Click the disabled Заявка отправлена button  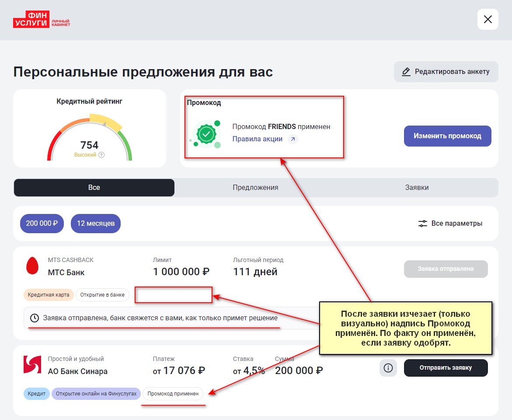(x=446, y=269)
